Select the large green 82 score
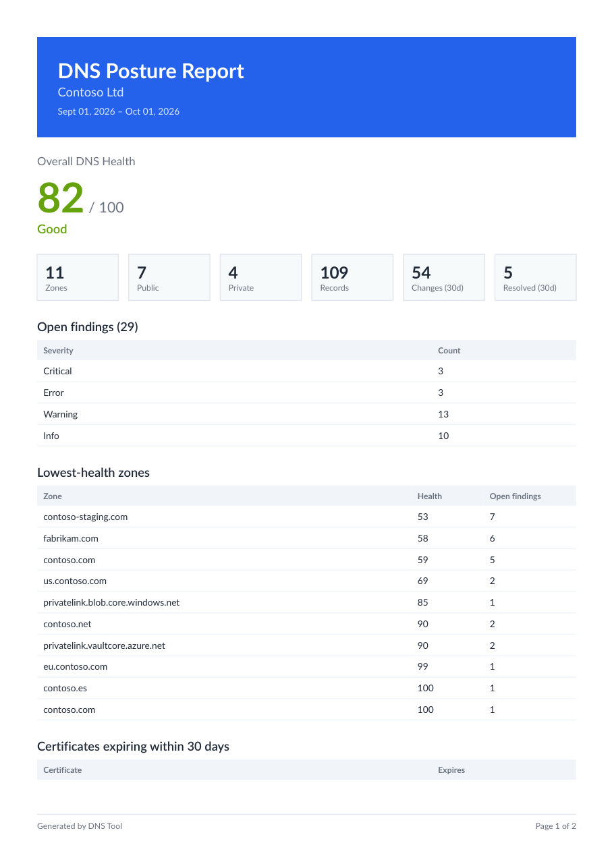This screenshot has height=868, width=614. tap(61, 198)
